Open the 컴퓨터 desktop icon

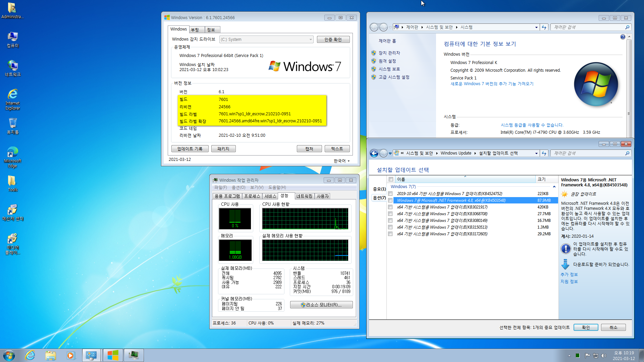pyautogui.click(x=12, y=40)
